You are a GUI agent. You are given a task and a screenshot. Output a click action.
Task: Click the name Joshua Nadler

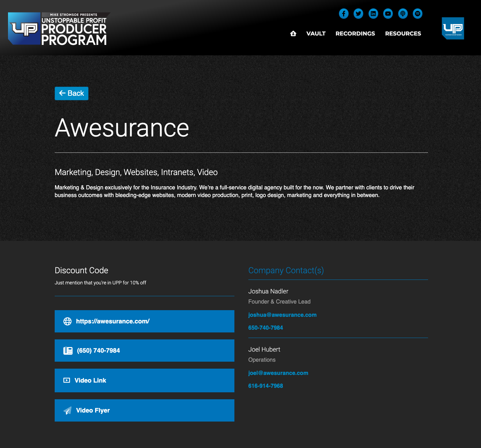[x=268, y=291]
